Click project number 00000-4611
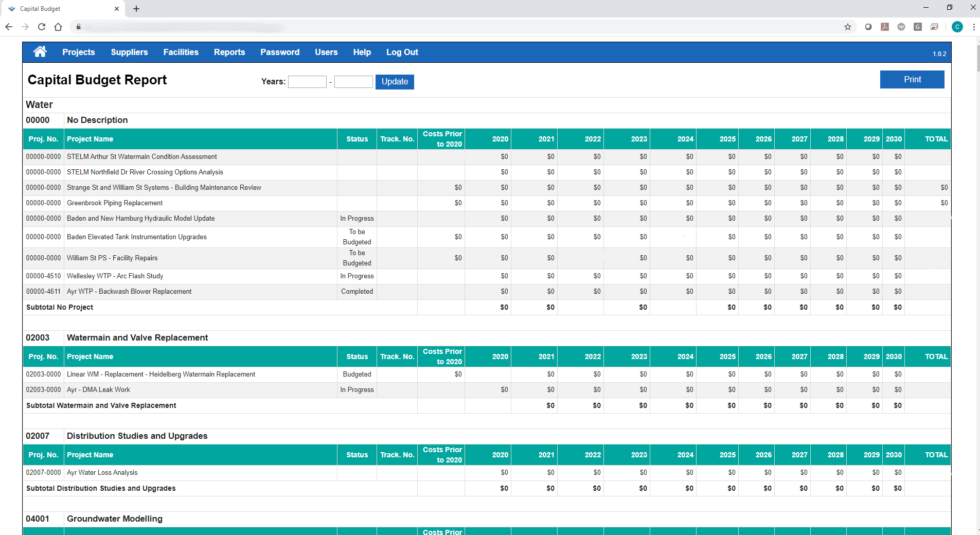 tap(43, 292)
